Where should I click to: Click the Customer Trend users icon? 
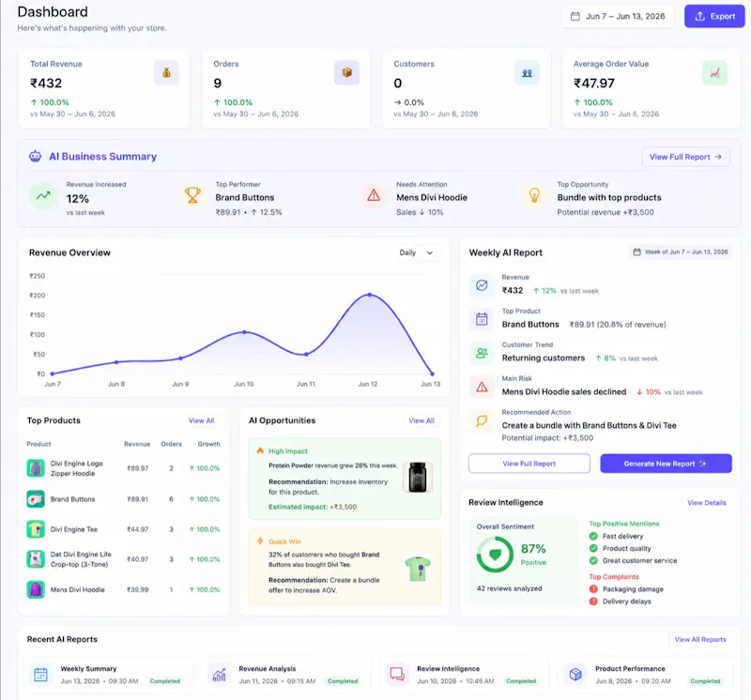(x=482, y=353)
